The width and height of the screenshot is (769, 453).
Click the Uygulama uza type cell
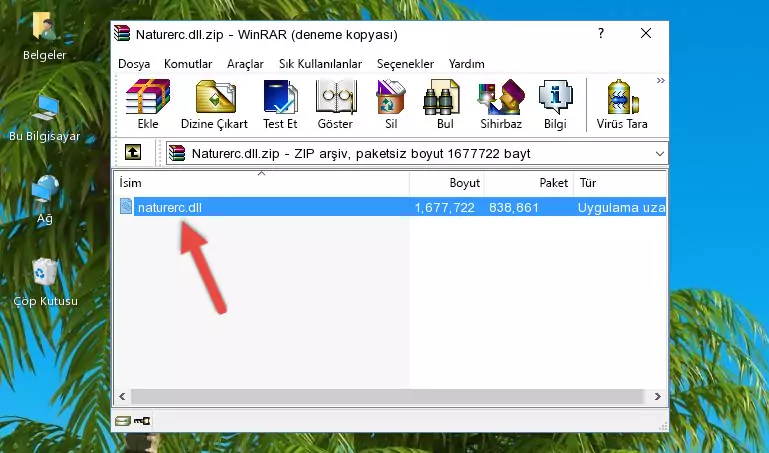coord(621,207)
